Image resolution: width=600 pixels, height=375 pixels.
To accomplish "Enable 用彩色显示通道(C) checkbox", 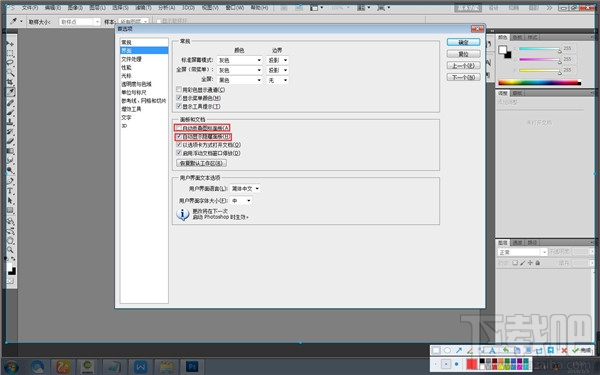I will (179, 90).
